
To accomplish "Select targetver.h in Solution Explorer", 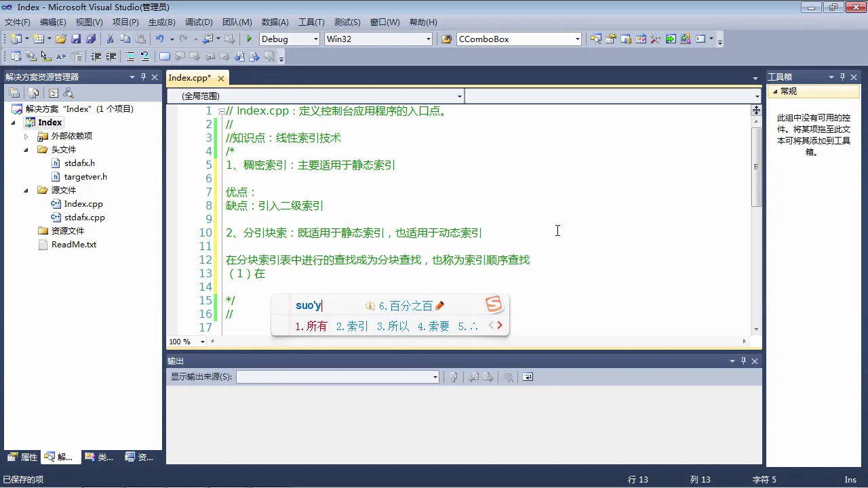I will point(85,177).
